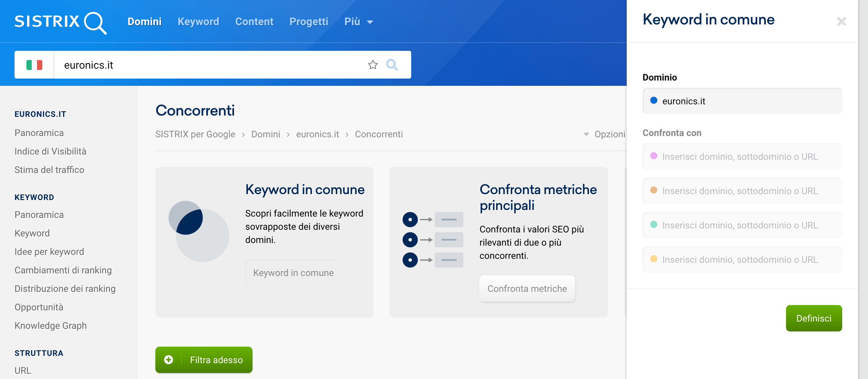This screenshot has width=868, height=379.
Task: Expand the Più dropdown menu
Action: 359,21
